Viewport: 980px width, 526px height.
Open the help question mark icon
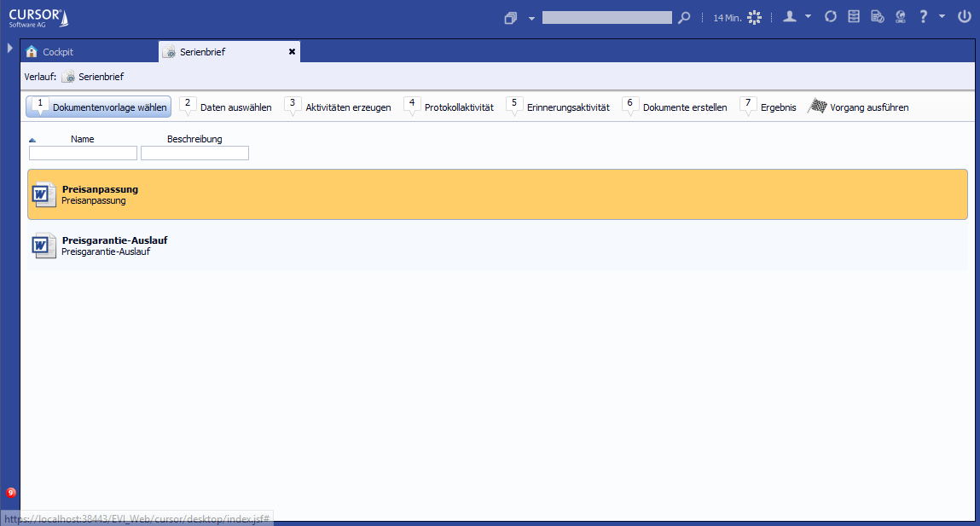[923, 17]
